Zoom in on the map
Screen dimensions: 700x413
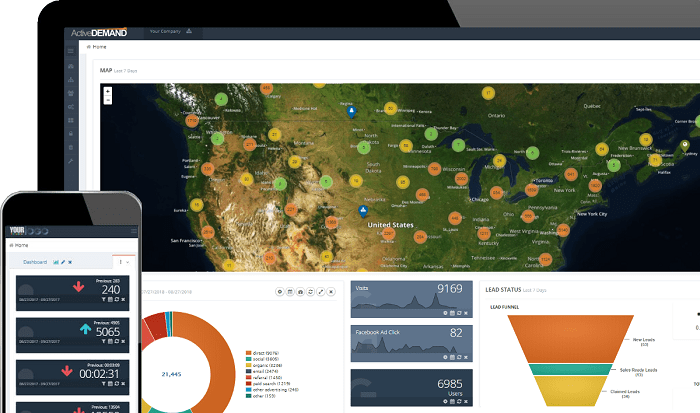(x=108, y=91)
